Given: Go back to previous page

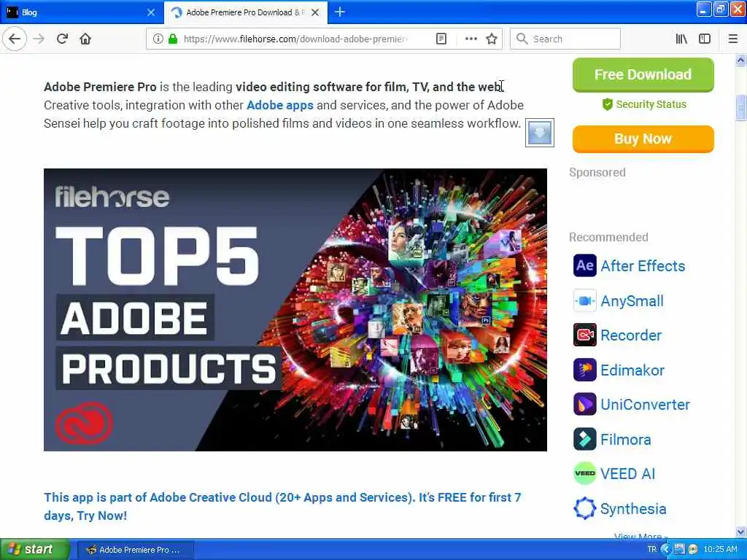Looking at the screenshot, I should pyautogui.click(x=15, y=39).
